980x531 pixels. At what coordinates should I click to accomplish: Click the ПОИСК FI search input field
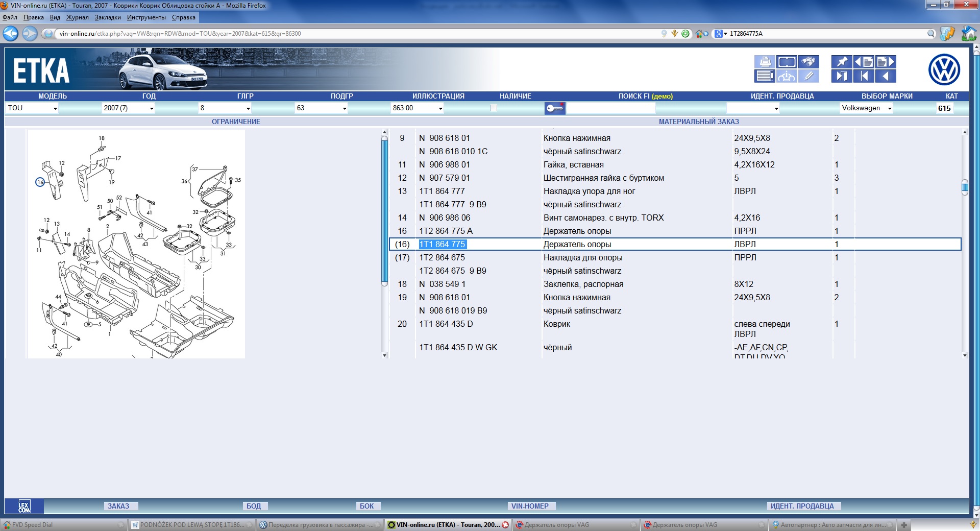[610, 108]
